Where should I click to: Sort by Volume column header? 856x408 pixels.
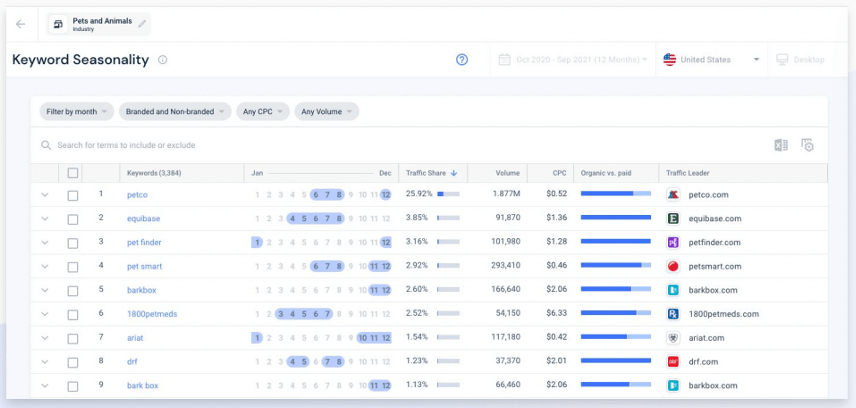[507, 173]
